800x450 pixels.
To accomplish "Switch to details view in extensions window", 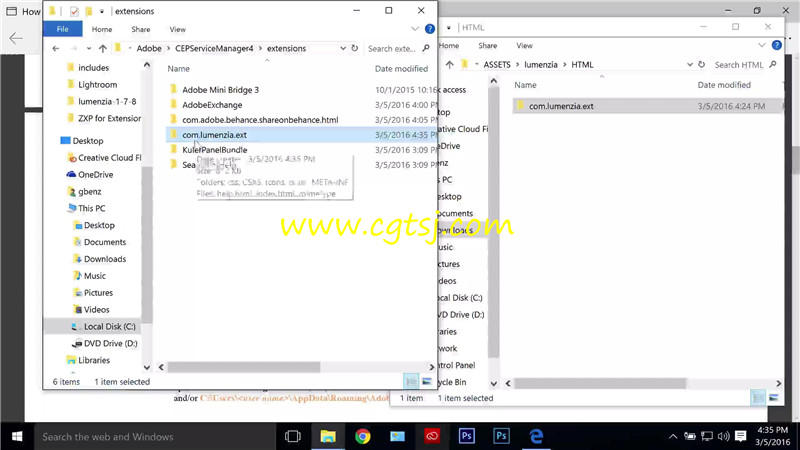I will tap(411, 381).
